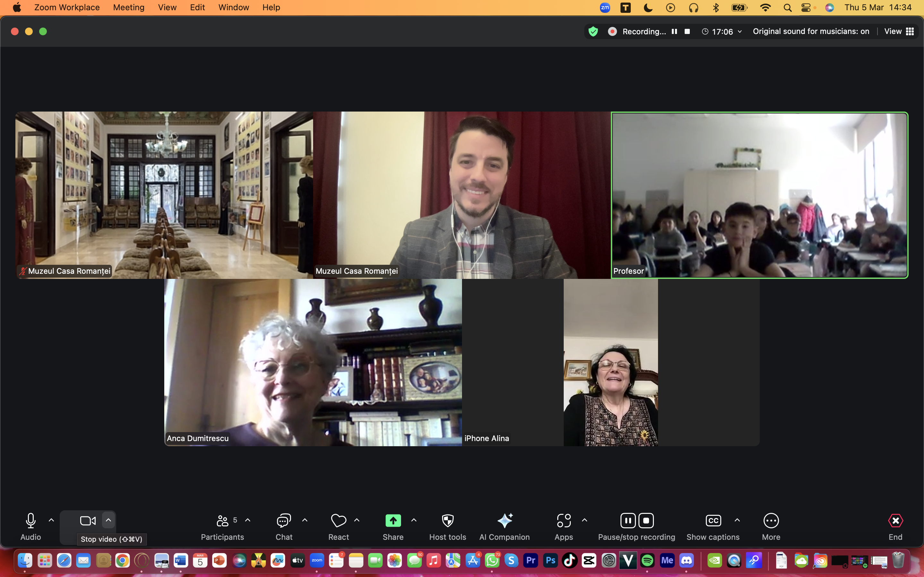Screen dimensions: 924x577
Task: Open the Window menu
Action: point(233,7)
